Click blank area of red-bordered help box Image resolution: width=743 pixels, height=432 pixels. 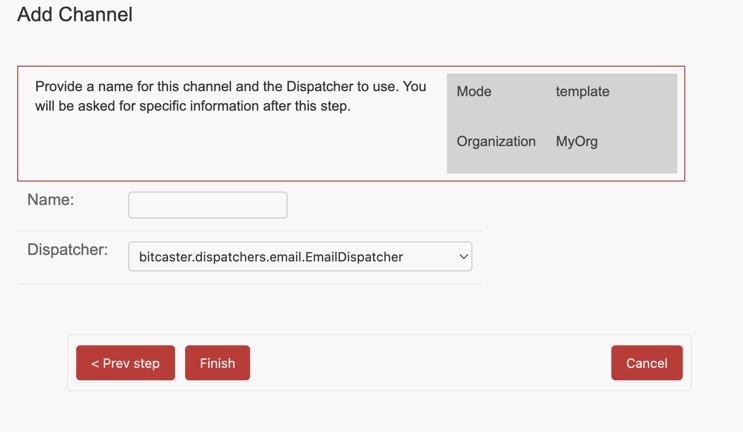[227, 147]
